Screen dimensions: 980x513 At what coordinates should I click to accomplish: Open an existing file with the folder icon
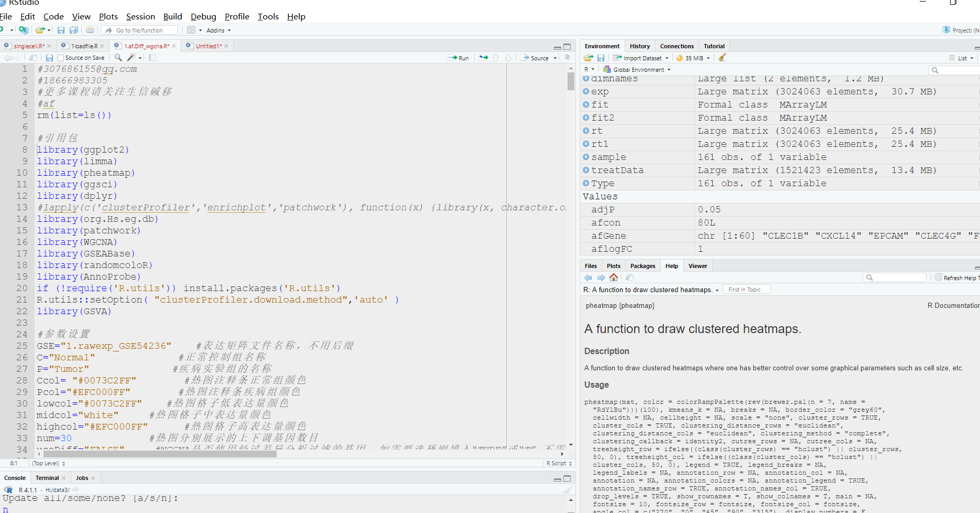pos(40,30)
